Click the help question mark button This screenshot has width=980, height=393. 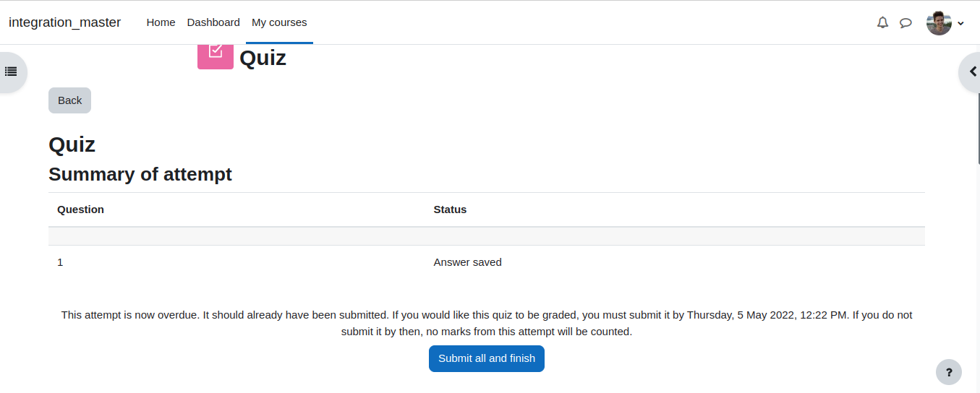click(949, 372)
